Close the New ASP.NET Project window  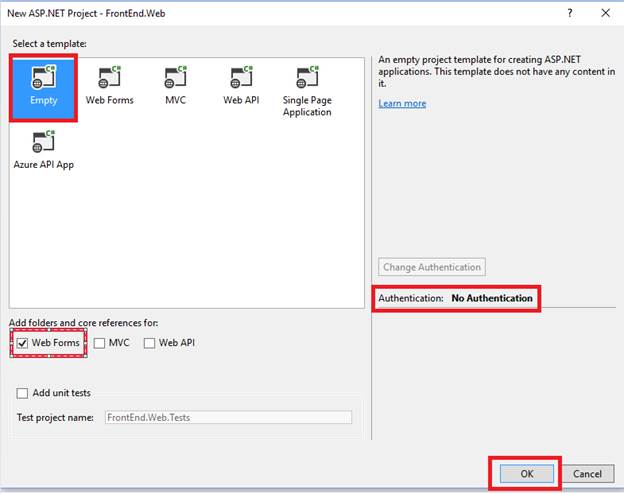605,13
